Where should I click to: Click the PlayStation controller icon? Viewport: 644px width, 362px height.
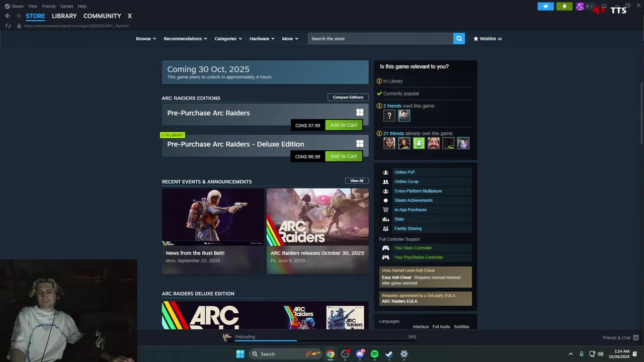[x=385, y=257]
